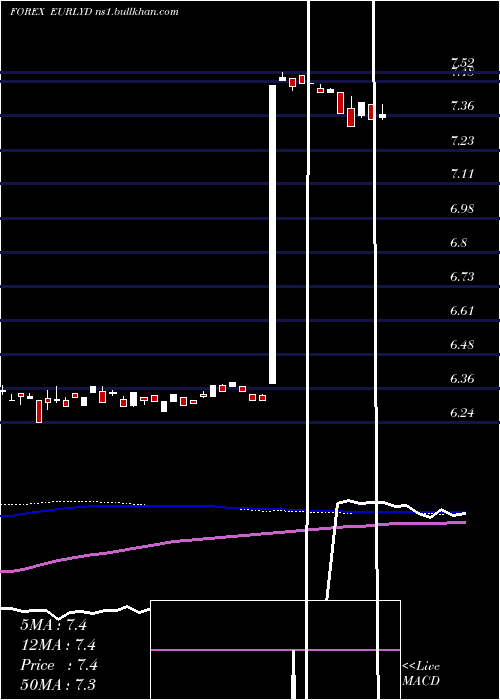The width and height of the screenshot is (500, 700).
Task: Click the 6.48 price axis label
Action: click(462, 345)
